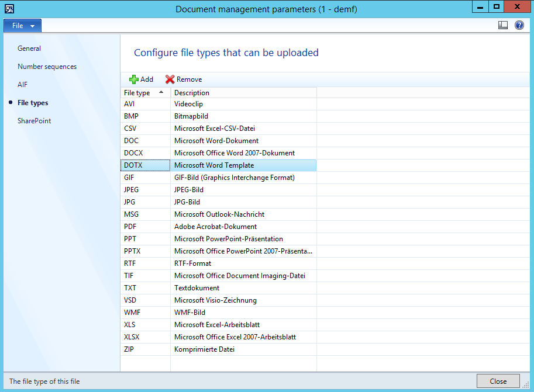Open the General settings section
The width and height of the screenshot is (534, 392).
tap(29, 48)
